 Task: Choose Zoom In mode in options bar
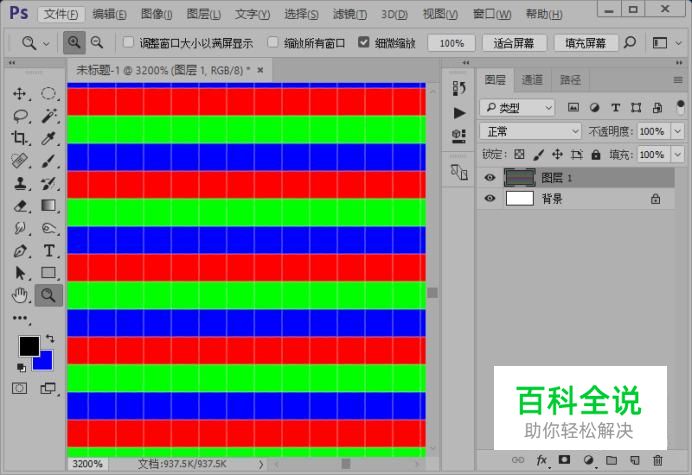[74, 43]
